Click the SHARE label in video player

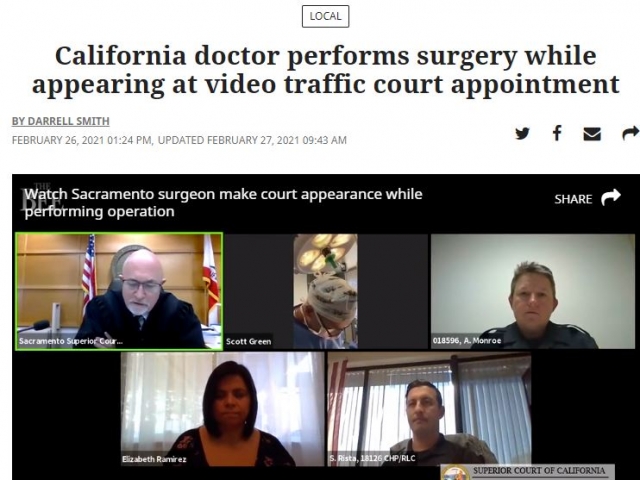click(573, 199)
